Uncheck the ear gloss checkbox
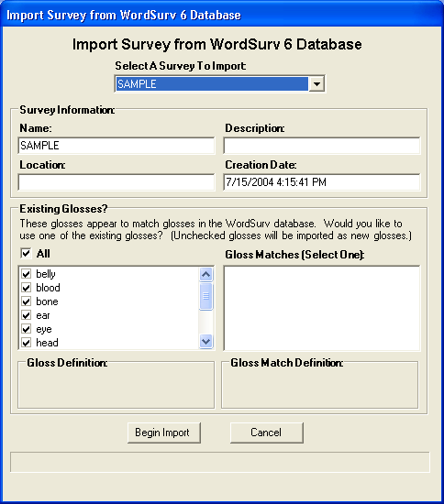444x504 pixels. click(27, 315)
